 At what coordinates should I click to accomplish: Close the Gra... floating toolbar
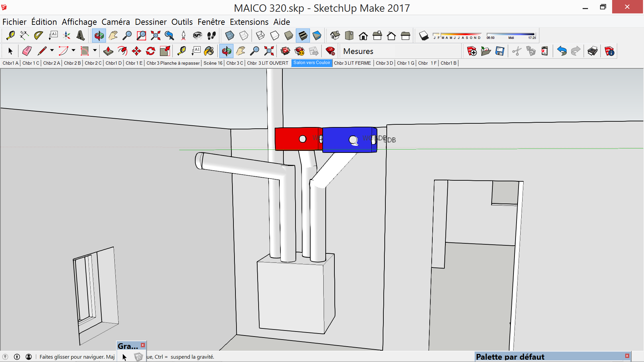[x=143, y=345]
